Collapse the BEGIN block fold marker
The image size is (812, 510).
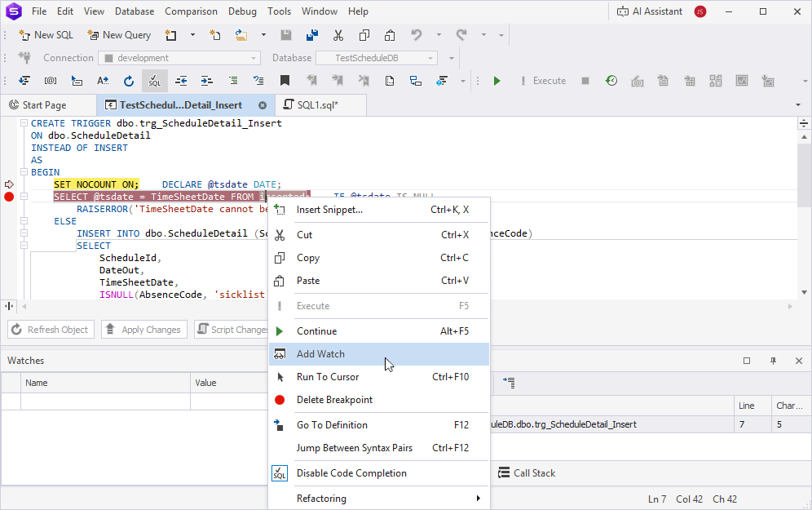(24, 173)
